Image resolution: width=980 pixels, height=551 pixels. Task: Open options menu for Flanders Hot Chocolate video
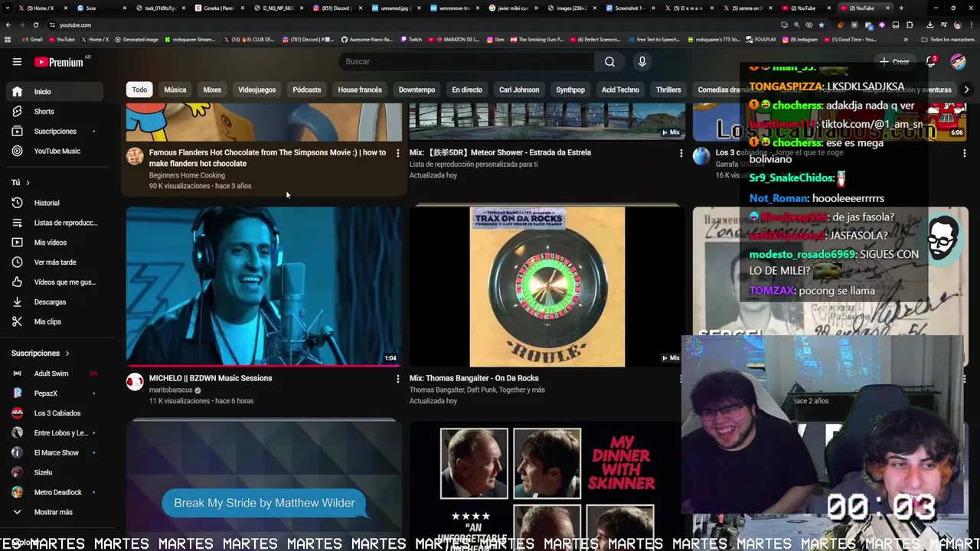397,153
